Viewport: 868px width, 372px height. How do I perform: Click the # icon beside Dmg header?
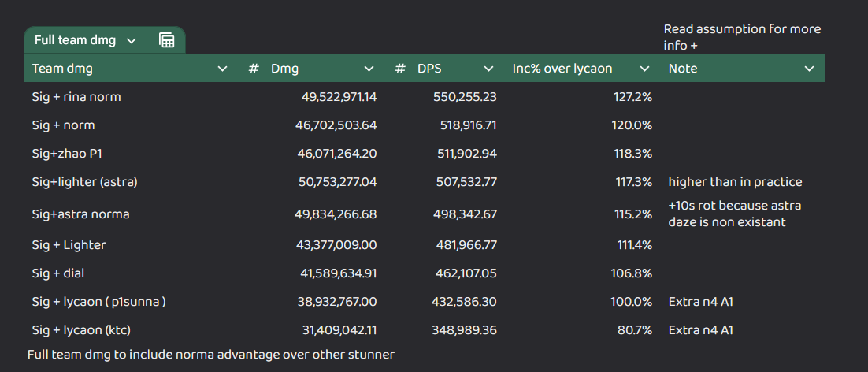254,69
